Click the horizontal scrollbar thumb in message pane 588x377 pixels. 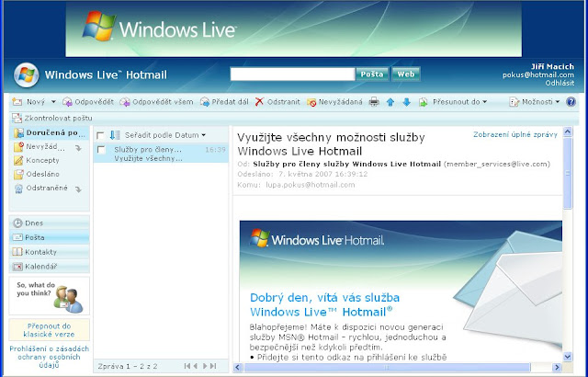[387, 367]
